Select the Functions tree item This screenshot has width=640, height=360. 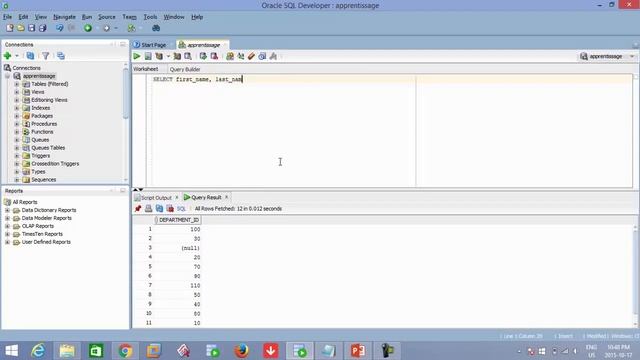coord(42,132)
